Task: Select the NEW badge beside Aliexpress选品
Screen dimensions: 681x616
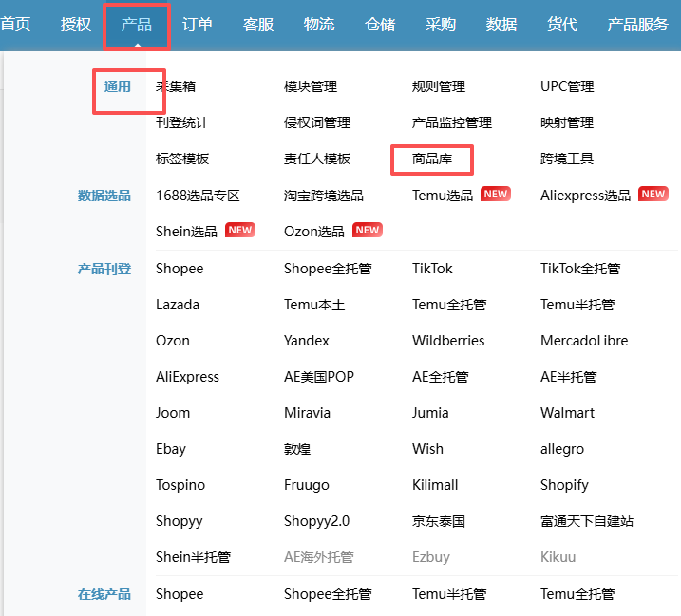Action: click(x=653, y=194)
